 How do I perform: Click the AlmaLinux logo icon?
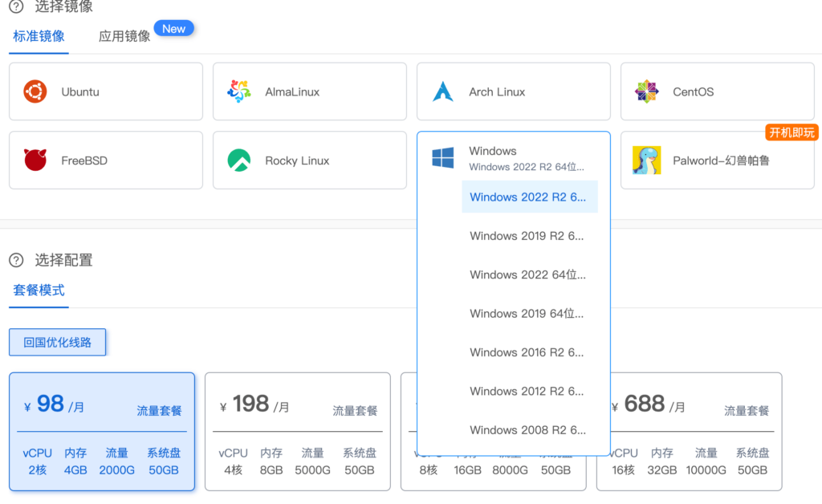tap(239, 91)
